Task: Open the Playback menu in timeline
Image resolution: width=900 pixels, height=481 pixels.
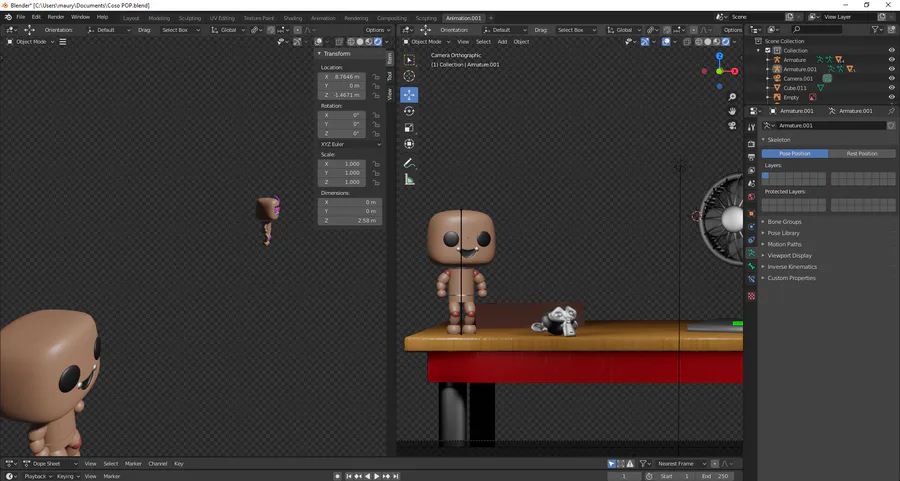Action: pos(38,476)
